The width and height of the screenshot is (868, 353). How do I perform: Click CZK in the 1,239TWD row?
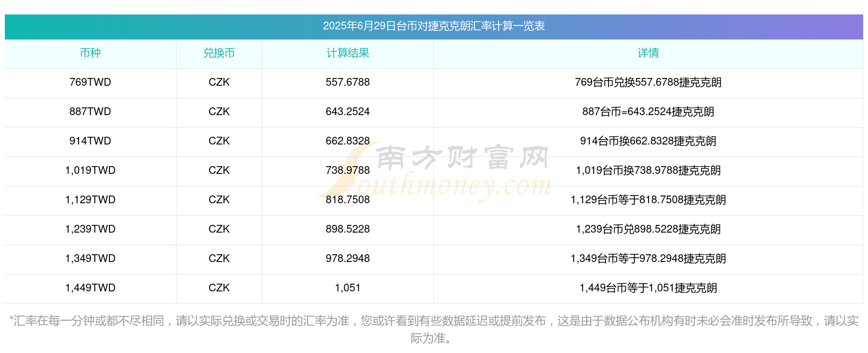click(x=219, y=229)
